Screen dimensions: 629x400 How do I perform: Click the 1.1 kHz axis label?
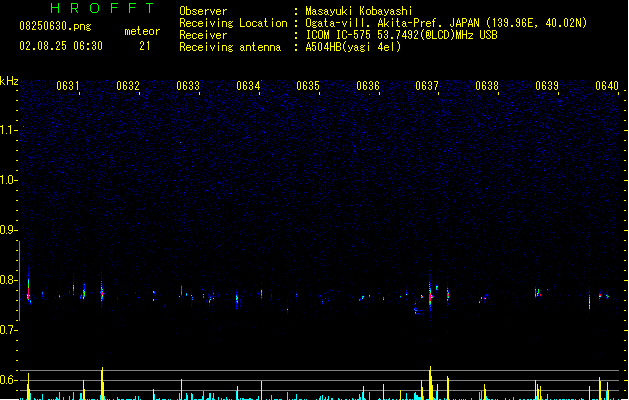pos(8,130)
